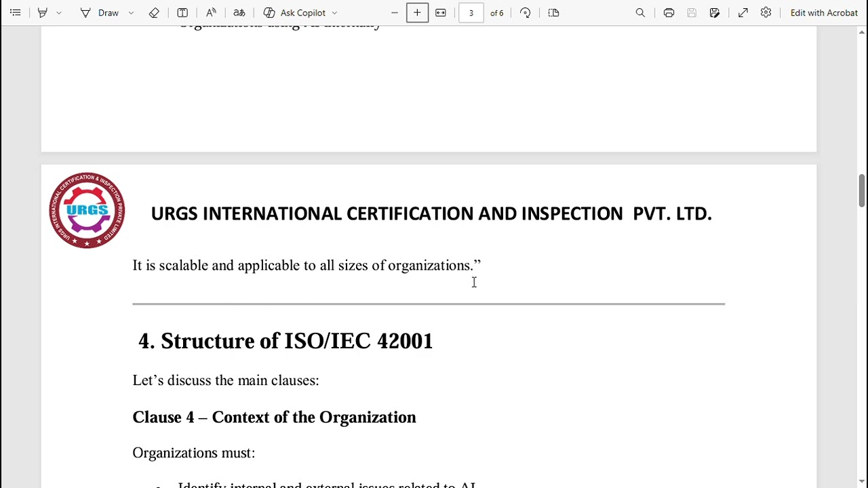Viewport: 868px width, 488px height.
Task: Toggle fit to width
Action: coord(441,13)
